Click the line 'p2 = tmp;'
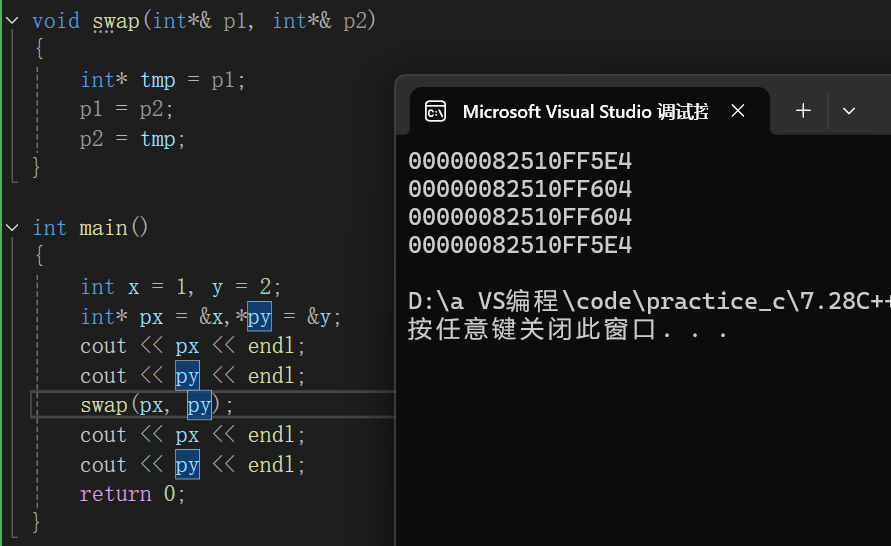Viewport: 891px width, 546px height. pyautogui.click(x=132, y=139)
